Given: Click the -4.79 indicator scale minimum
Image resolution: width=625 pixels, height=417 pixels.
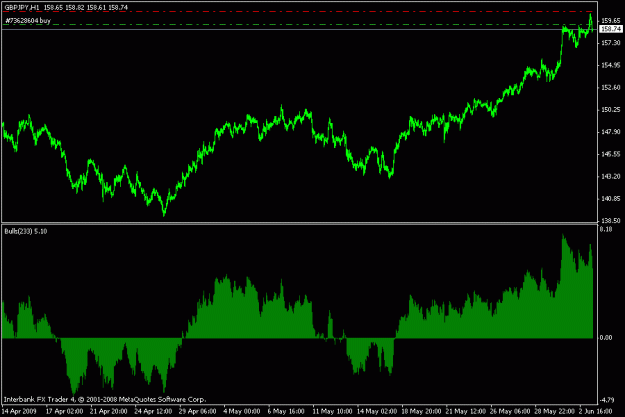Looking at the screenshot, I should tap(607, 400).
